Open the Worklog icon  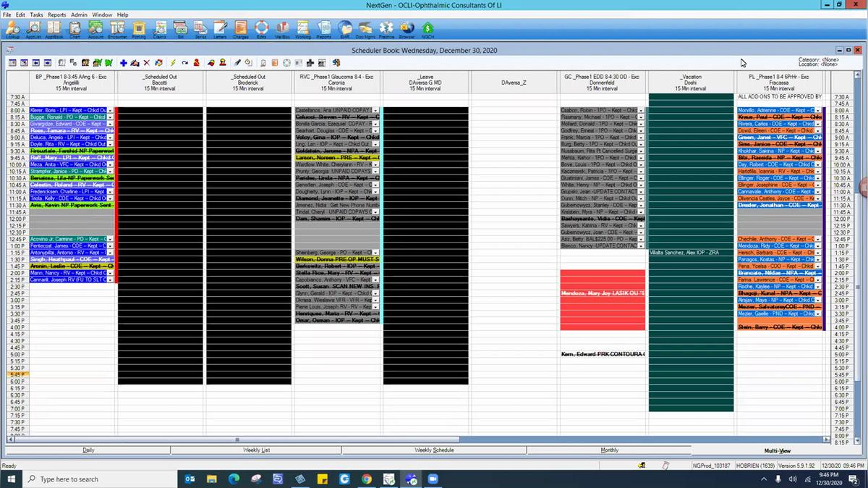tap(304, 29)
